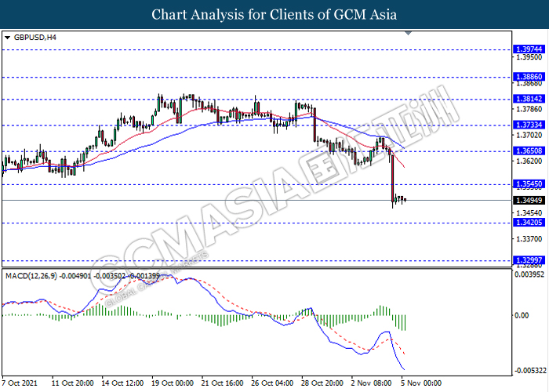Select the 1.35450 price level label
549x392 pixels.
[529, 183]
